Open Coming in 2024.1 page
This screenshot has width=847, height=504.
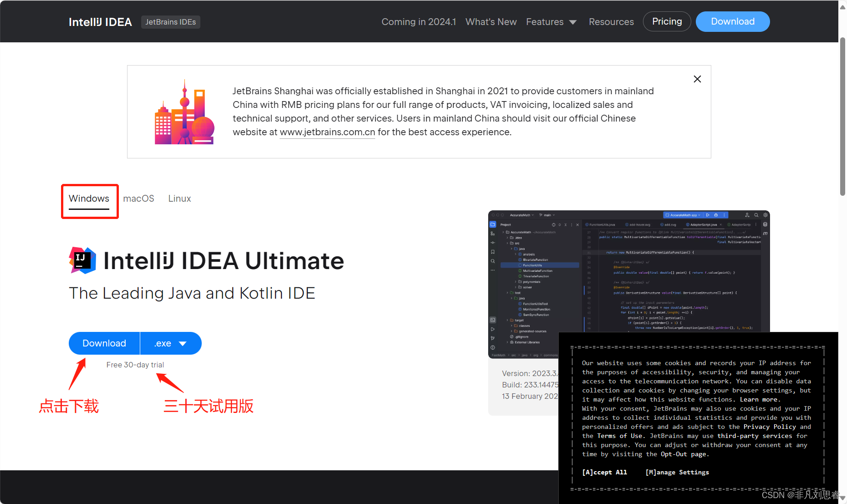pyautogui.click(x=418, y=22)
